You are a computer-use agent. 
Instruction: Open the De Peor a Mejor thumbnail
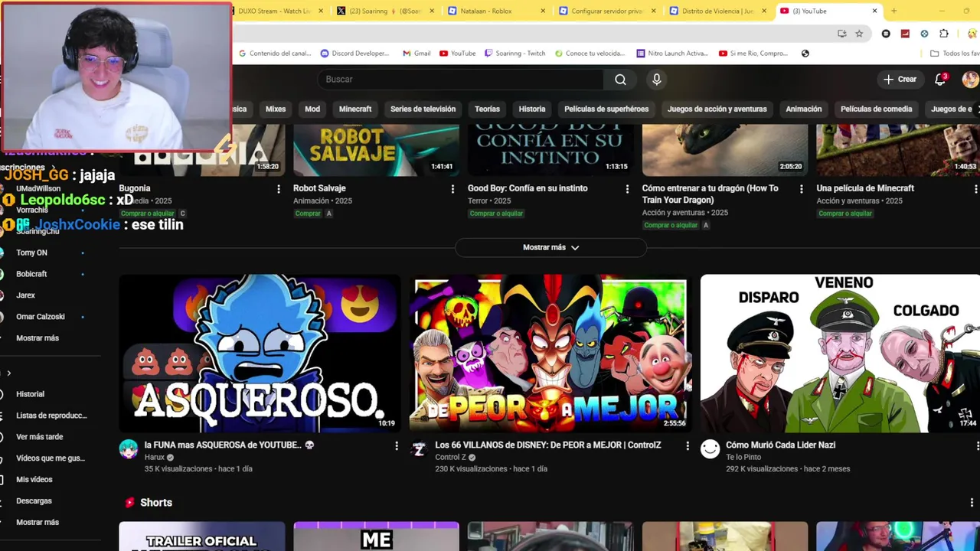(x=550, y=354)
